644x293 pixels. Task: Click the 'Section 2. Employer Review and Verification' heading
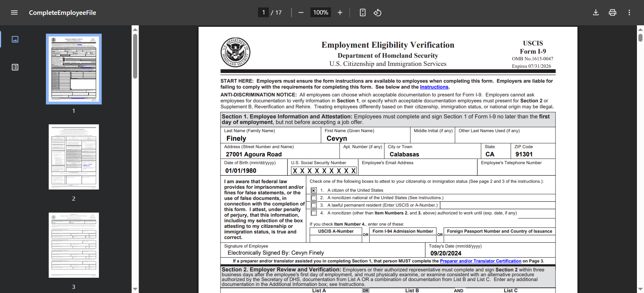(281, 270)
